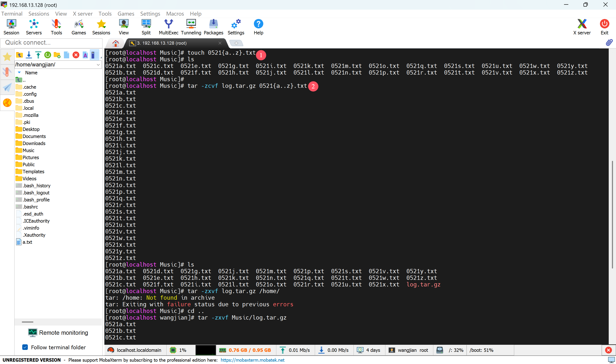Click the localhost.localdomain status entry

[135, 350]
